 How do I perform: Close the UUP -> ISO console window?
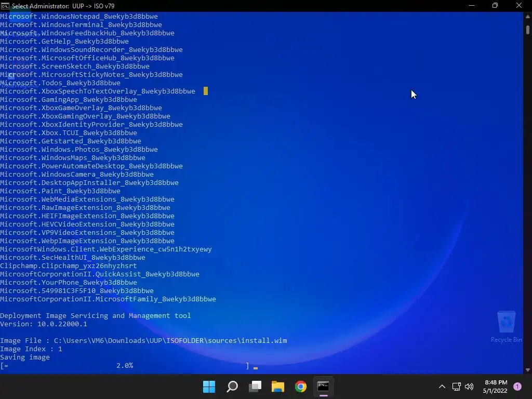point(519,5)
